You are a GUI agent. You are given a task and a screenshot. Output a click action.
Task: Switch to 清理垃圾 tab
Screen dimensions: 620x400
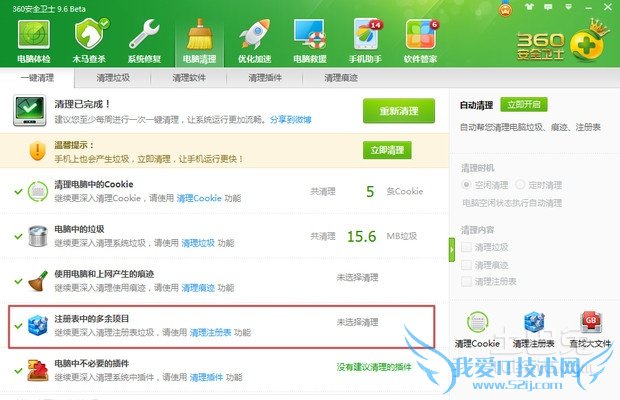(x=113, y=78)
